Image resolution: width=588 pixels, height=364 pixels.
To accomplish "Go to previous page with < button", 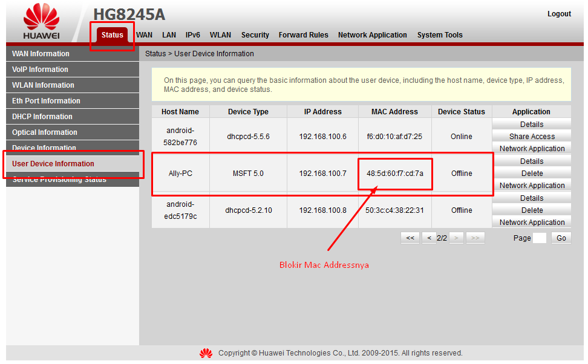I will point(429,238).
